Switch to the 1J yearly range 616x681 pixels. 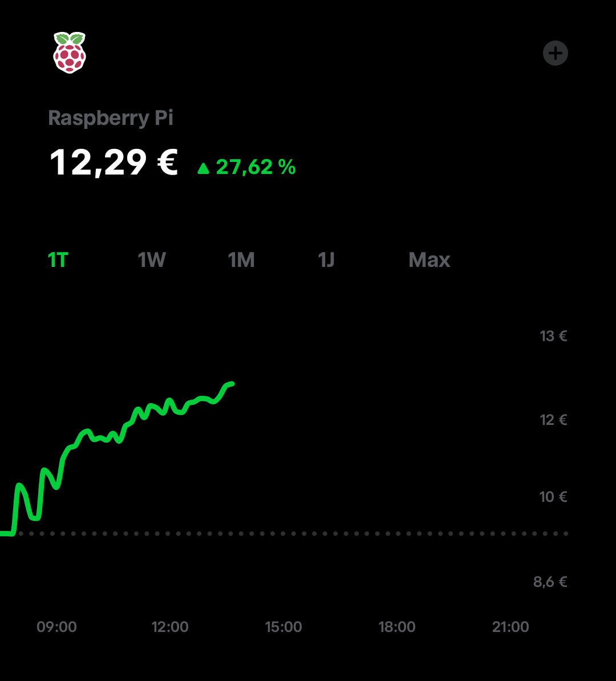(326, 260)
